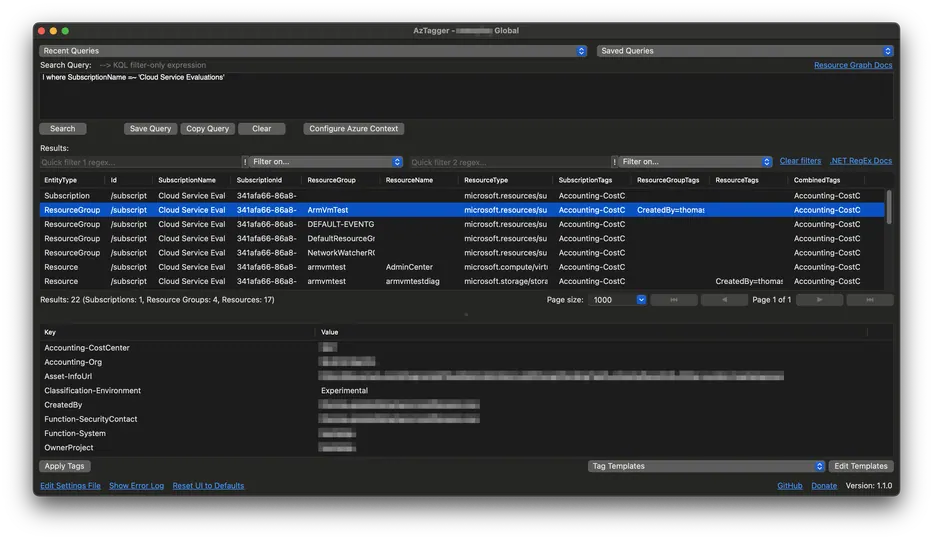933x540 pixels.
Task: Sort by the ResourceGroupTags column header
Action: (668, 180)
